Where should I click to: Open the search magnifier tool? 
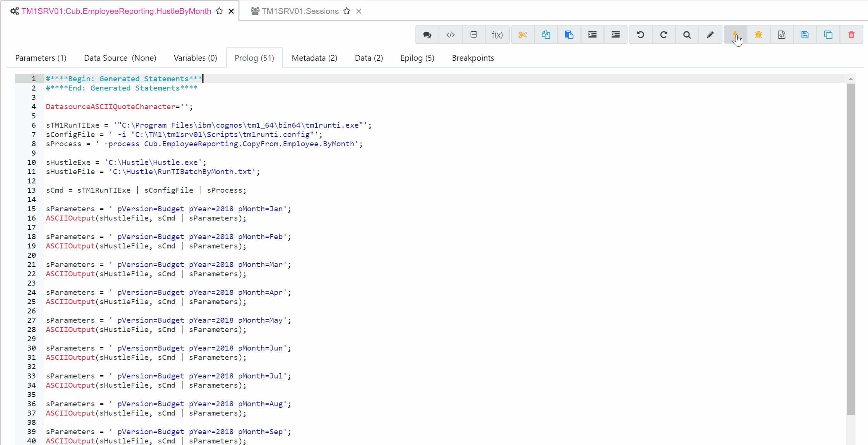click(687, 35)
